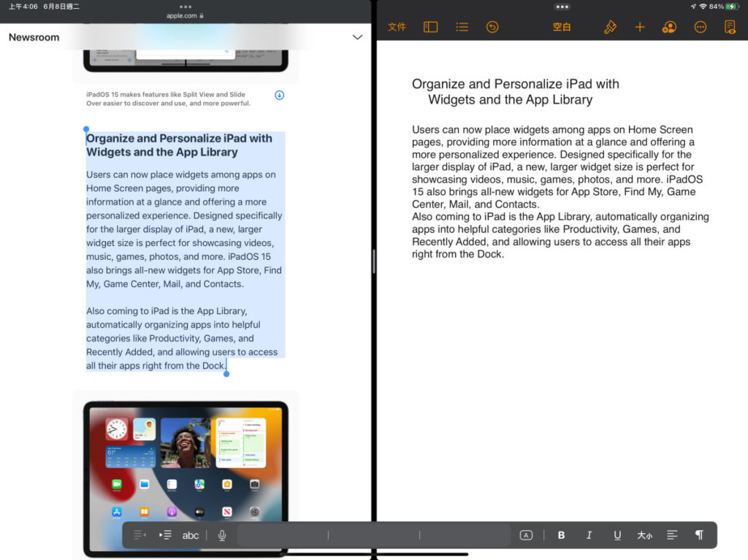
Task: Tap the Safari paragraph starting "Users can now place widgets"
Action: 184,229
